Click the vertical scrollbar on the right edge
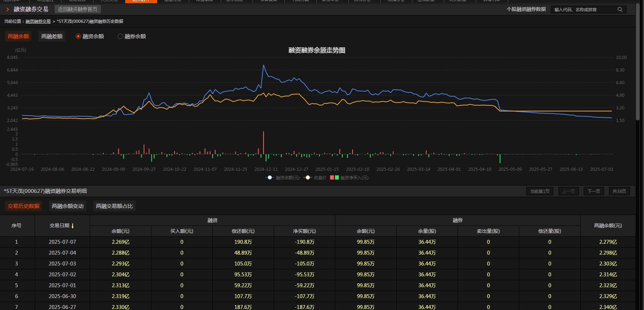Screen dimensions: 644x310 (x=638, y=61)
